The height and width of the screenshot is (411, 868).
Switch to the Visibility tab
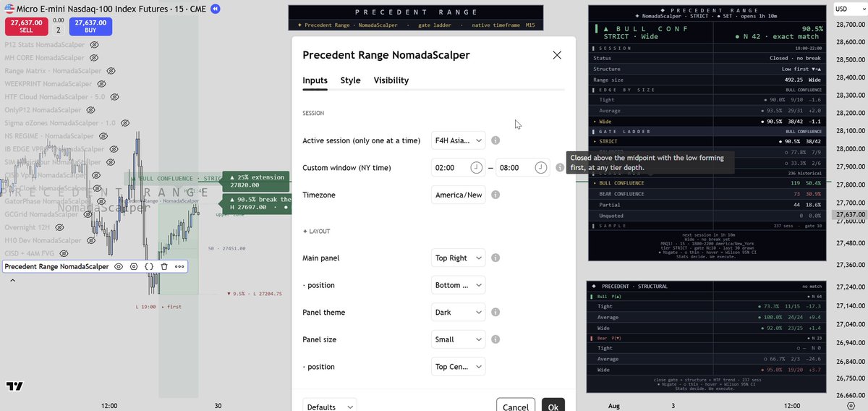391,80
